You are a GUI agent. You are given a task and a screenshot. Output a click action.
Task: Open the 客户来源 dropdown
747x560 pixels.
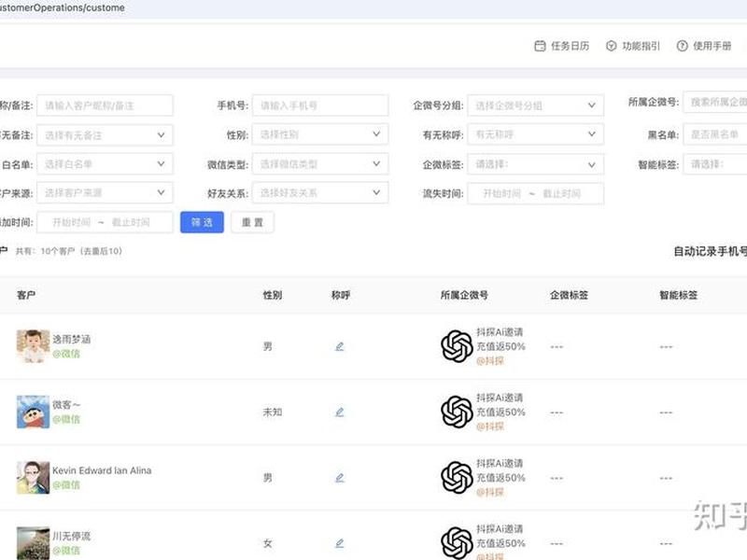(x=105, y=193)
